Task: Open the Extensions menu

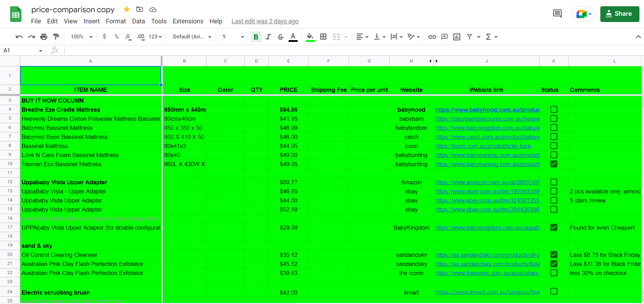Action: coord(188,21)
